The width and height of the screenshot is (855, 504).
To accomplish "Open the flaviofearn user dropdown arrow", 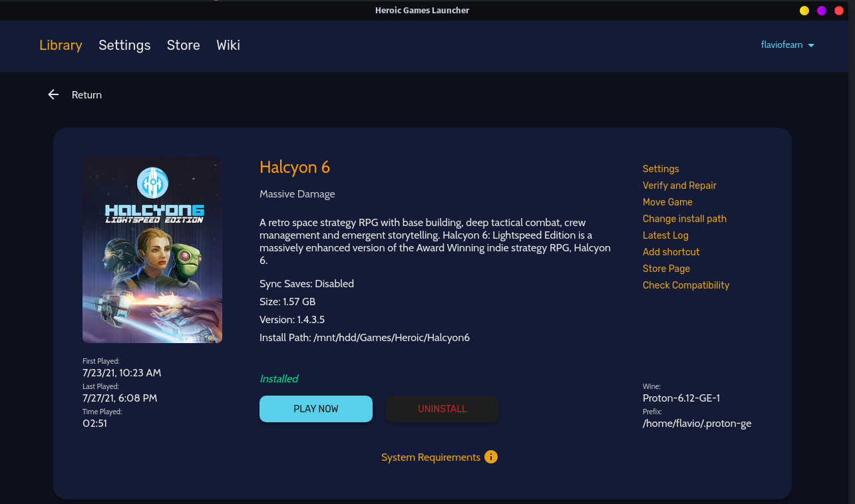I will (x=810, y=45).
